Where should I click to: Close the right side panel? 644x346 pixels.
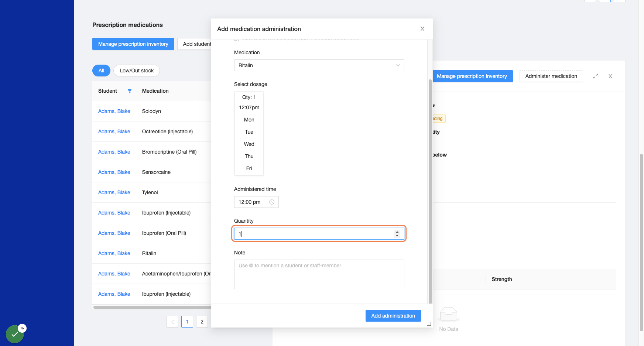pos(610,76)
